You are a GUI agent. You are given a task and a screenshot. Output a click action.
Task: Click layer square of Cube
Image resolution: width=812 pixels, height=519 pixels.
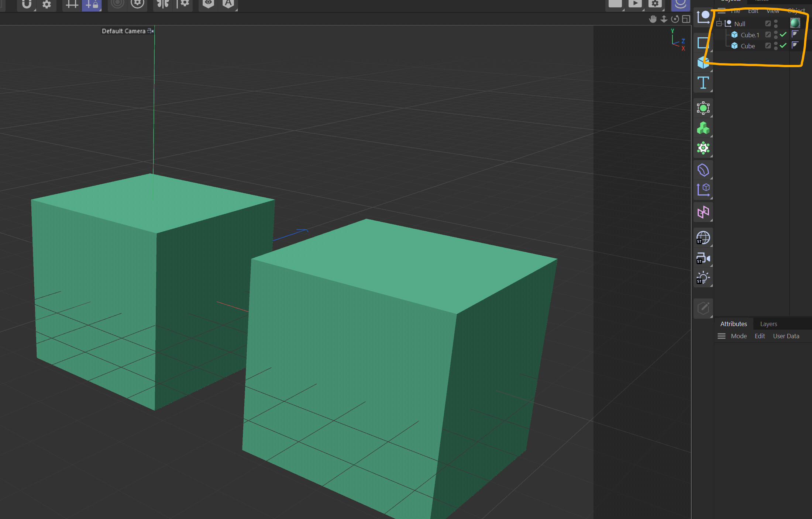[x=768, y=45]
